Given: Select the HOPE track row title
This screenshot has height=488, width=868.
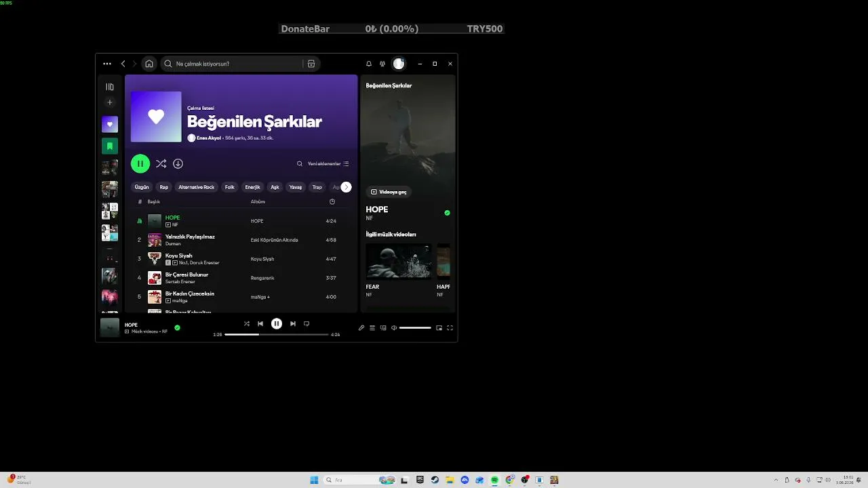Looking at the screenshot, I should tap(172, 218).
